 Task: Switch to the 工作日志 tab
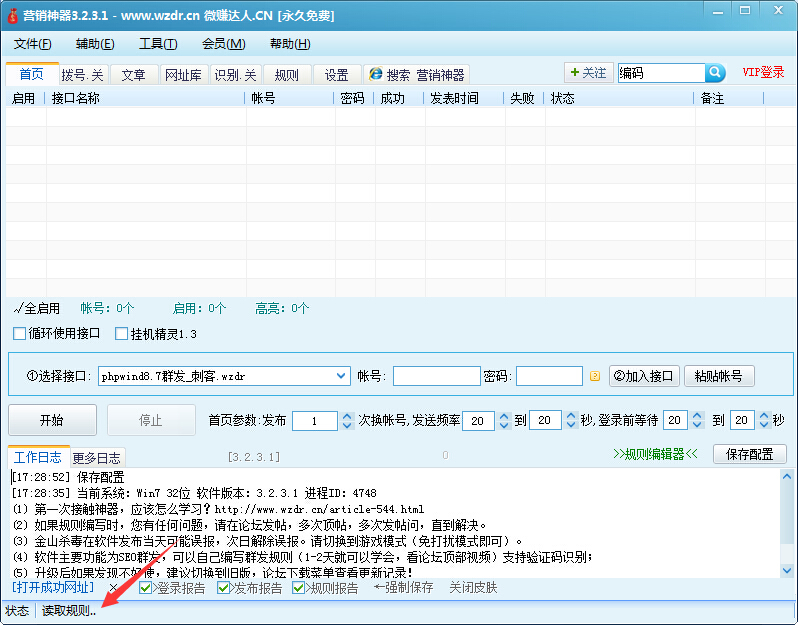click(38, 457)
